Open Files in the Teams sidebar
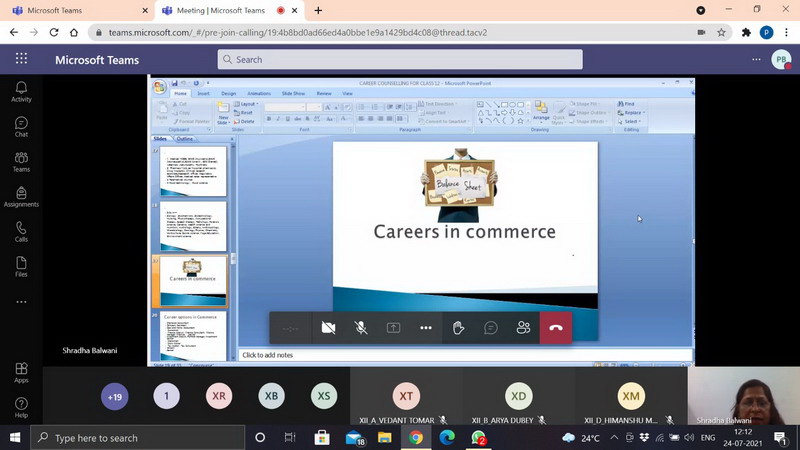This screenshot has width=800, height=450. click(x=21, y=267)
